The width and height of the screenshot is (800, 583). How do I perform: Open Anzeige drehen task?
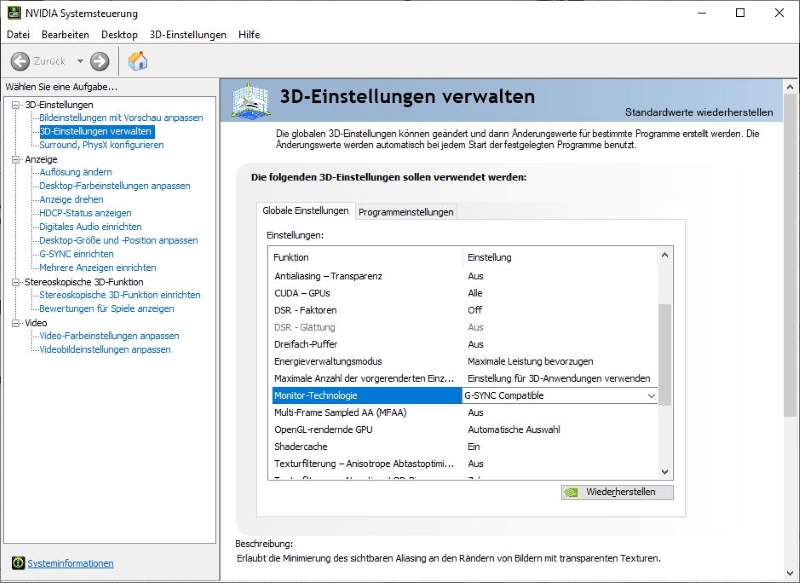[71, 200]
